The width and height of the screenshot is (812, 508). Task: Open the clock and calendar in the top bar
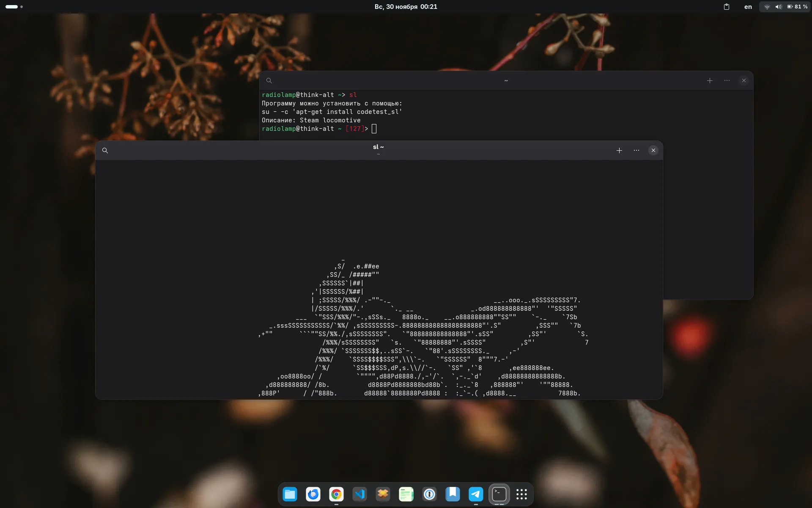point(406,7)
